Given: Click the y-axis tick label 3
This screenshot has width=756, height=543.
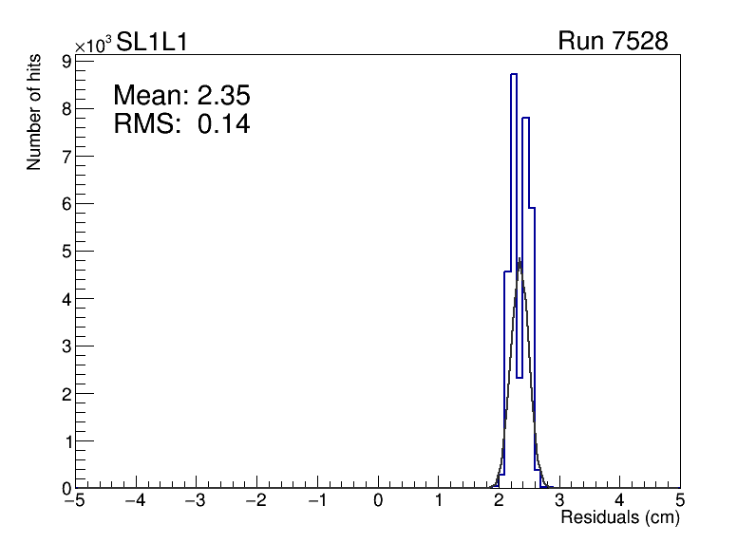Looking at the screenshot, I should pos(66,346).
